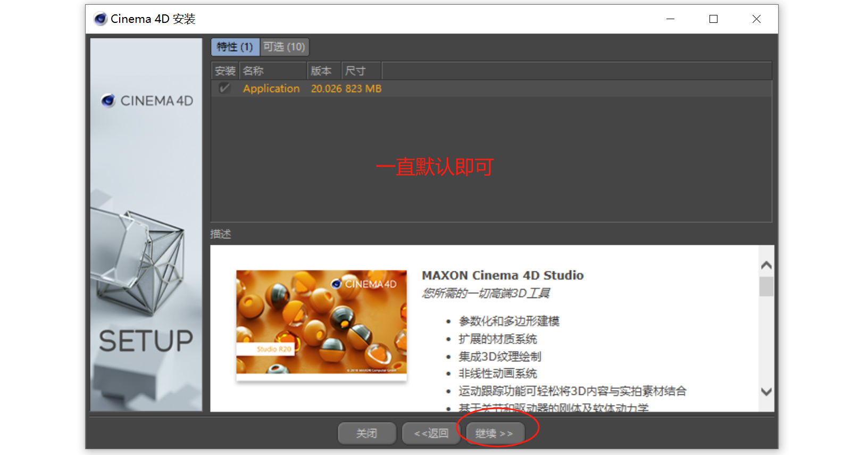Viewport: 868px width, 455px height.
Task: Click the CINEMA 4D logo in sidebar
Action: (x=147, y=101)
